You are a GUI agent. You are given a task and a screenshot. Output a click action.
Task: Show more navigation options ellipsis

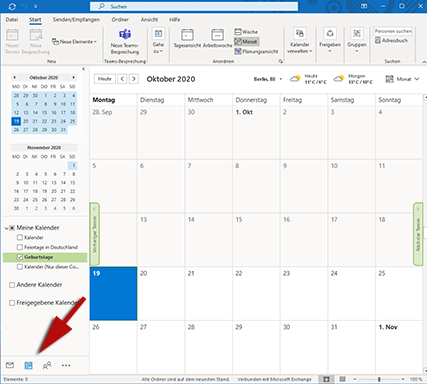pyautogui.click(x=66, y=365)
